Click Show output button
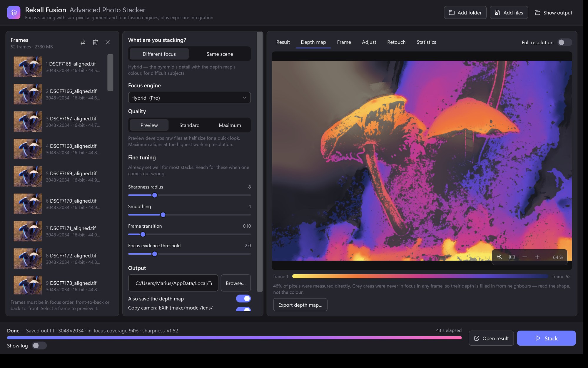This screenshot has width=588, height=368. click(x=553, y=13)
